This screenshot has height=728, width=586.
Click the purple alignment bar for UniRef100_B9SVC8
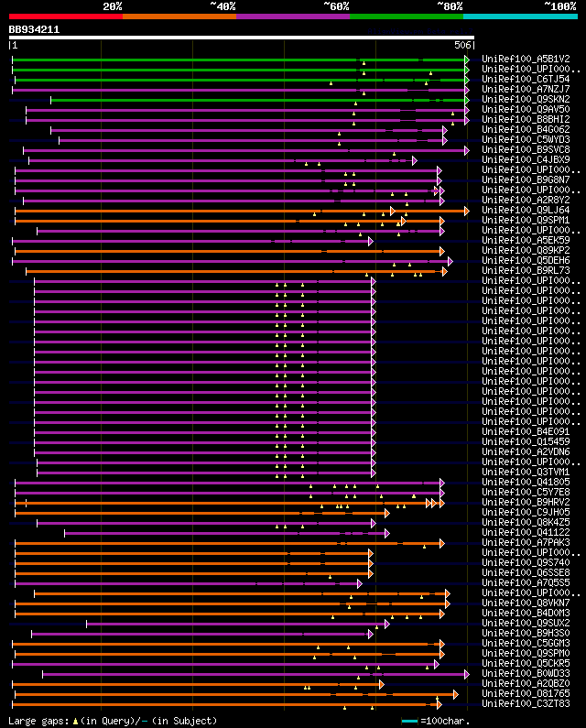pos(244,150)
